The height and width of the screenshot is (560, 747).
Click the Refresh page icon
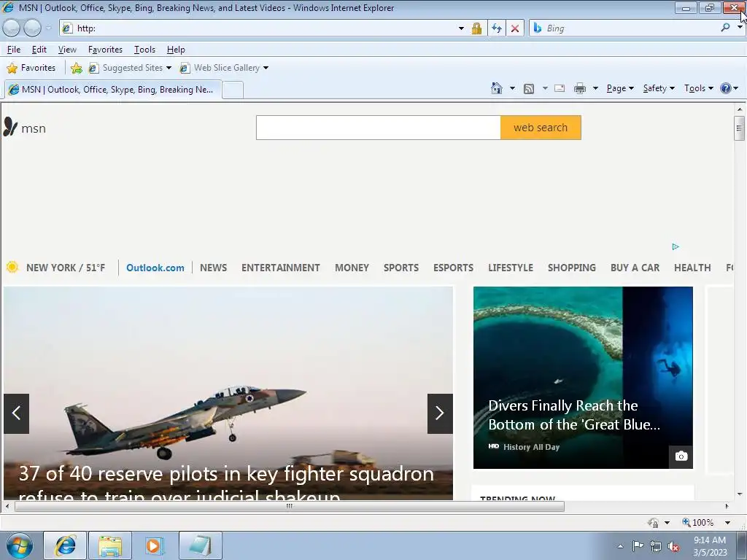point(496,28)
